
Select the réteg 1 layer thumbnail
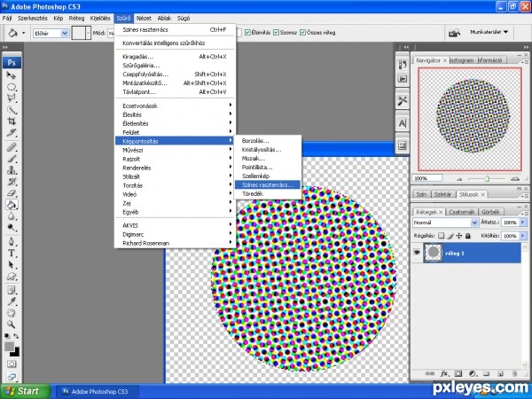[x=434, y=253]
